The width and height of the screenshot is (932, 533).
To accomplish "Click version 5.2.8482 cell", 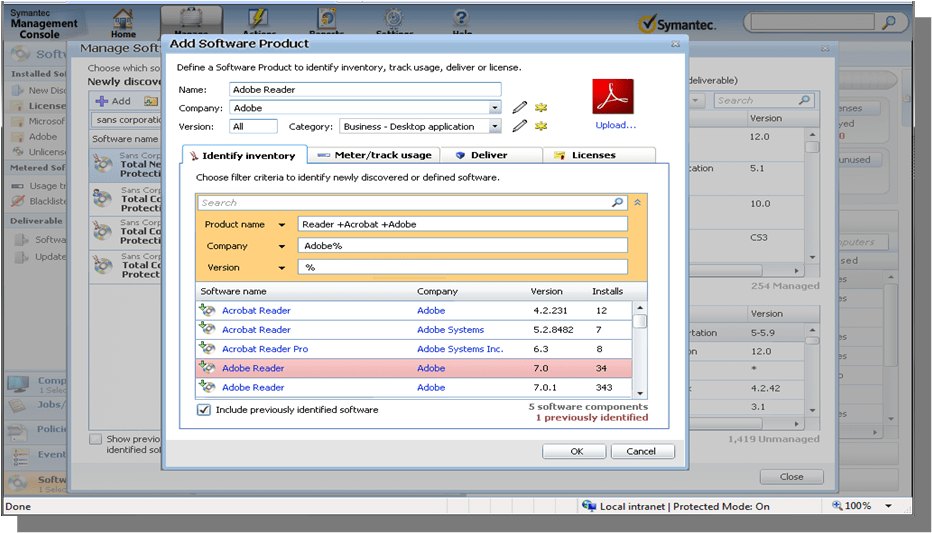I will pos(553,330).
